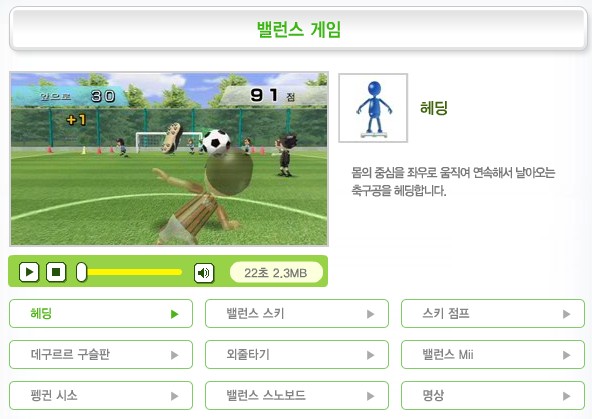592x419 pixels.
Task: Select the 헤딩 game button
Action: tap(101, 314)
